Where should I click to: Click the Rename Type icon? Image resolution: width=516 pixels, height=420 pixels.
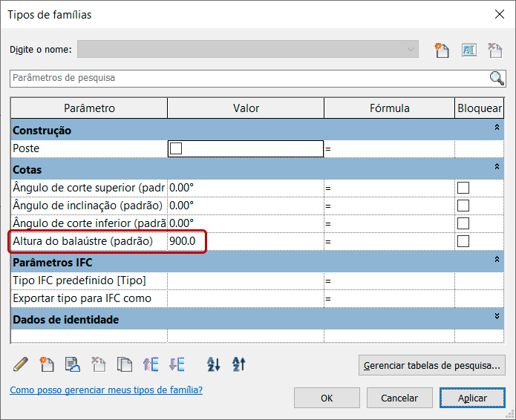click(x=468, y=50)
